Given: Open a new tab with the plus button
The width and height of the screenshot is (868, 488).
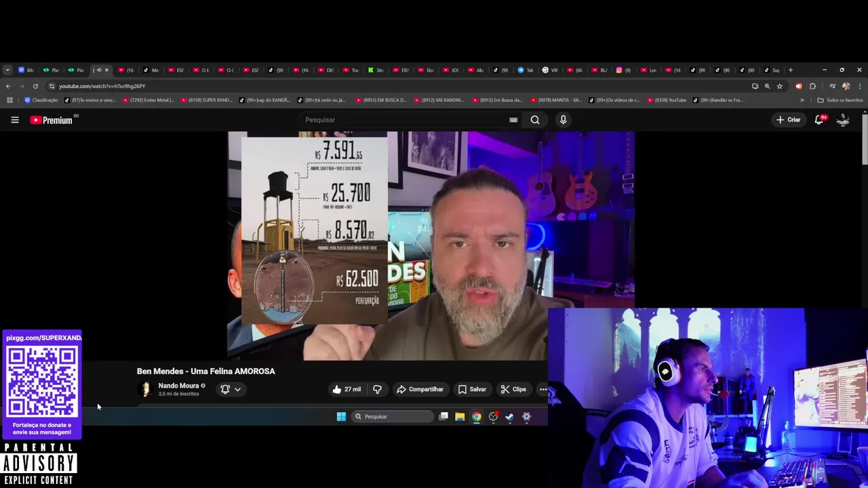Looking at the screenshot, I should (x=790, y=70).
